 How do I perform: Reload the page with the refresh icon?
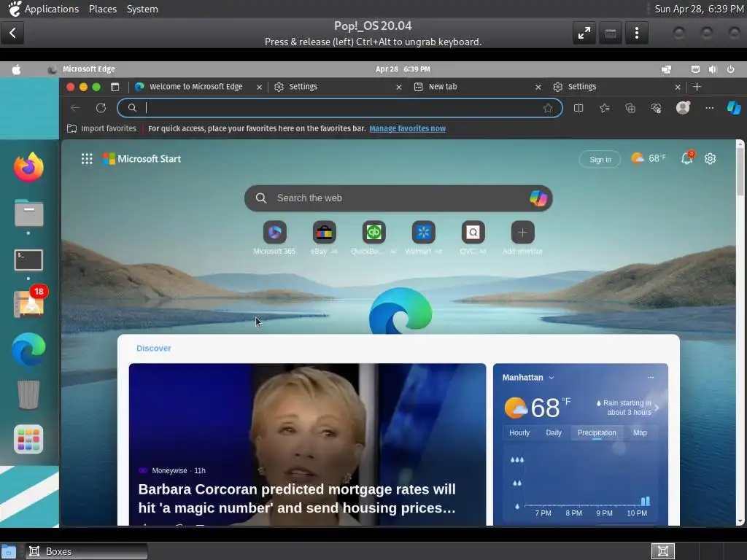click(x=101, y=108)
